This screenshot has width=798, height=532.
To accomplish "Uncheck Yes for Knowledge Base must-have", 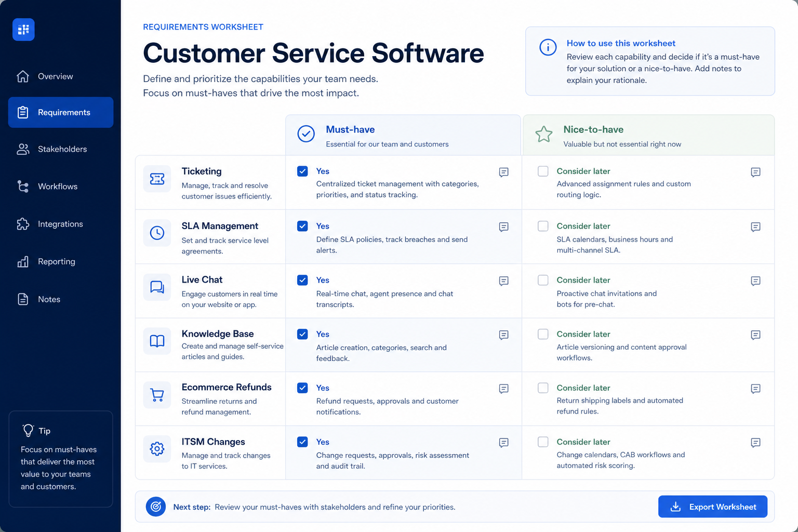I will tap(302, 334).
